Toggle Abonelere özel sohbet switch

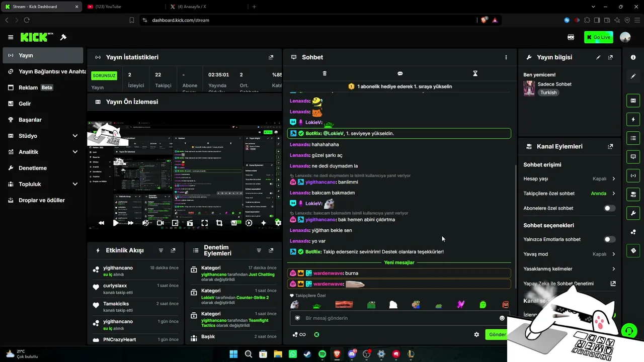tap(609, 208)
